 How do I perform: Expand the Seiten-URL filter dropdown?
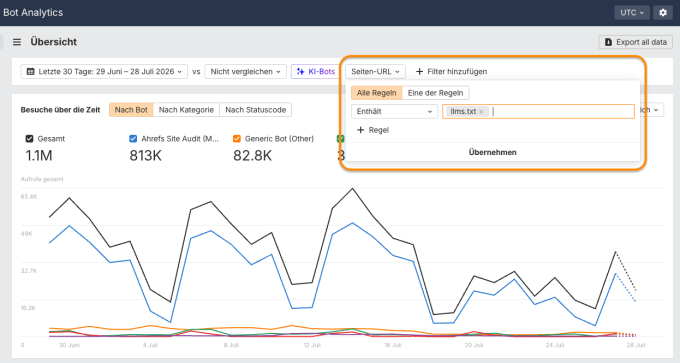[x=375, y=72]
